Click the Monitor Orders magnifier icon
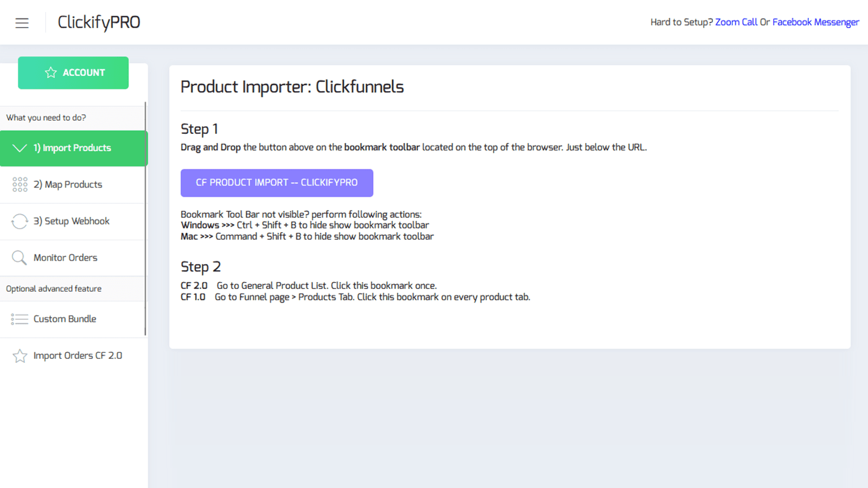Screen dimensions: 868x488 tap(20, 258)
